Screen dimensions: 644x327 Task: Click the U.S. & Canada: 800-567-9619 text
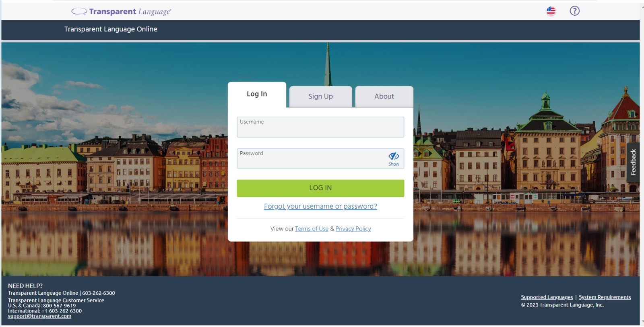(42, 306)
